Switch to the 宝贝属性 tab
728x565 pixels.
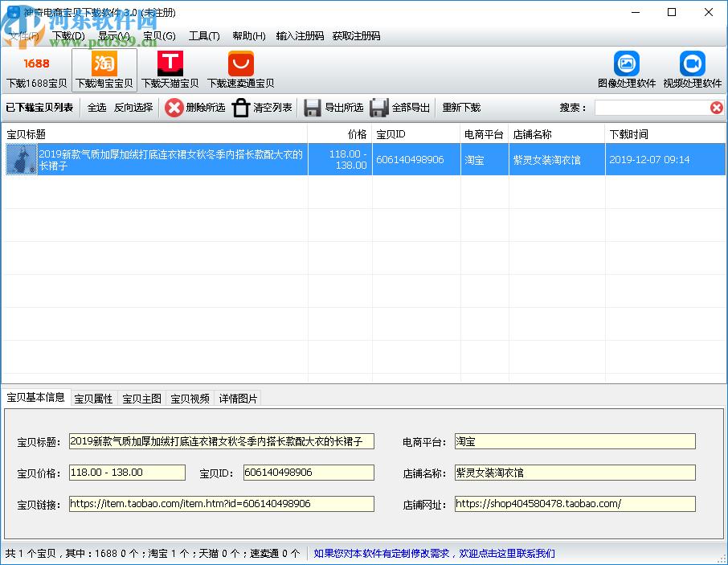[93, 399]
